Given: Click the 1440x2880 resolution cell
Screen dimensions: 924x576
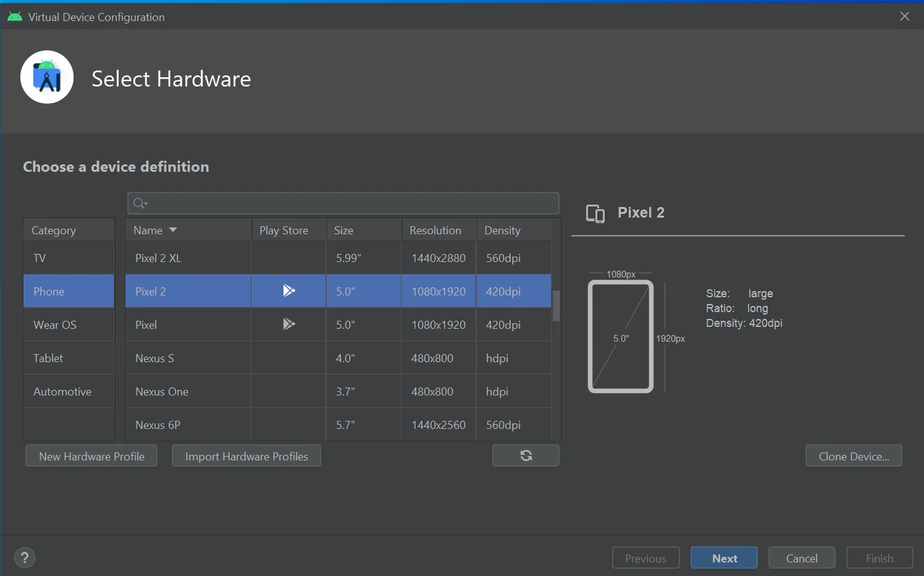Looking at the screenshot, I should [x=439, y=258].
